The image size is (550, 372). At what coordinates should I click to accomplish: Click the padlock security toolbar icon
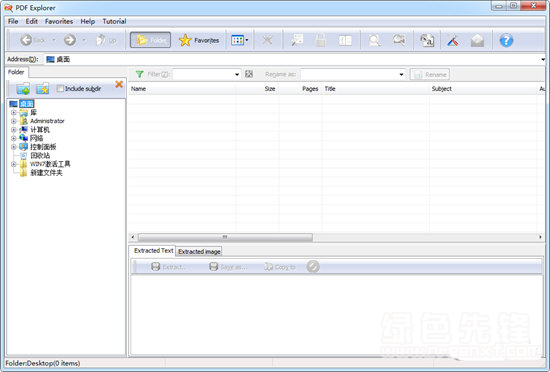pyautogui.click(x=321, y=40)
